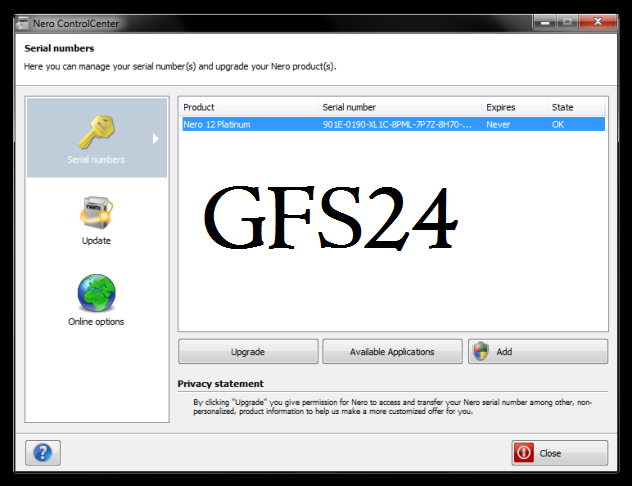The width and height of the screenshot is (632, 486).
Task: Sort by the State column header
Action: (576, 107)
